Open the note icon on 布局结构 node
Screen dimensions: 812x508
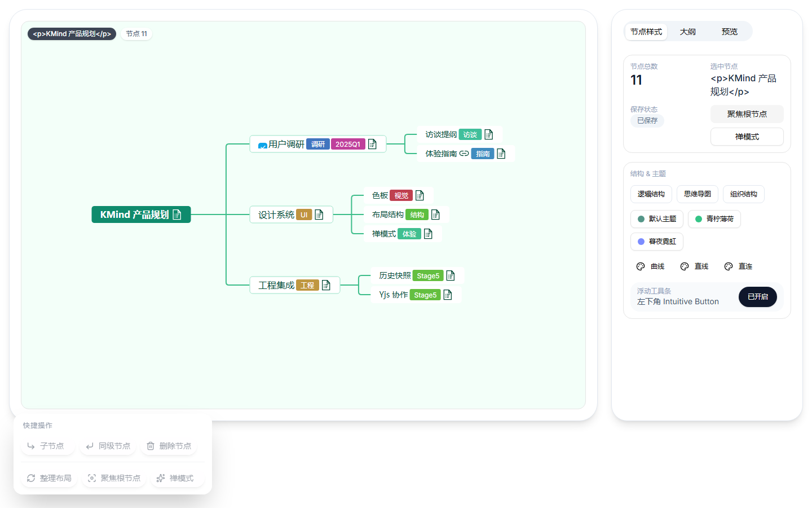(x=435, y=214)
